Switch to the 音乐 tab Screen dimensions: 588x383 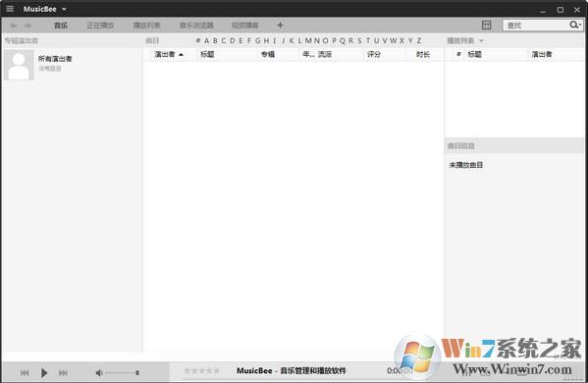(x=61, y=26)
